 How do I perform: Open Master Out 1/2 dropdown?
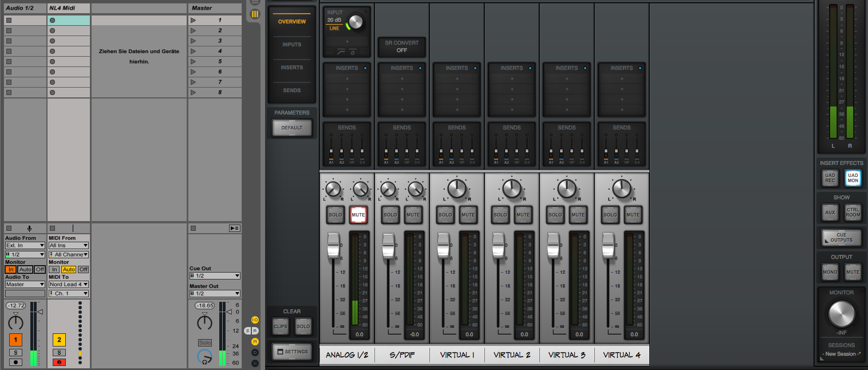point(215,293)
